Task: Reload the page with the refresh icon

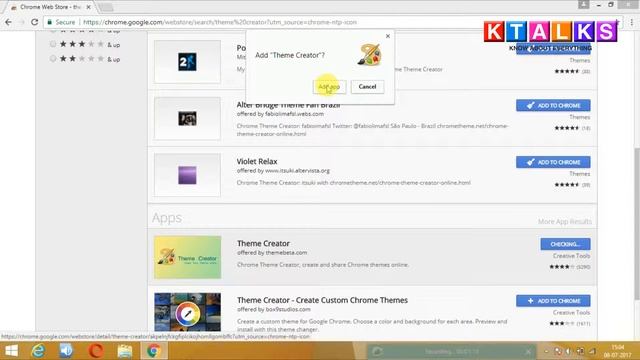Action: [35, 22]
